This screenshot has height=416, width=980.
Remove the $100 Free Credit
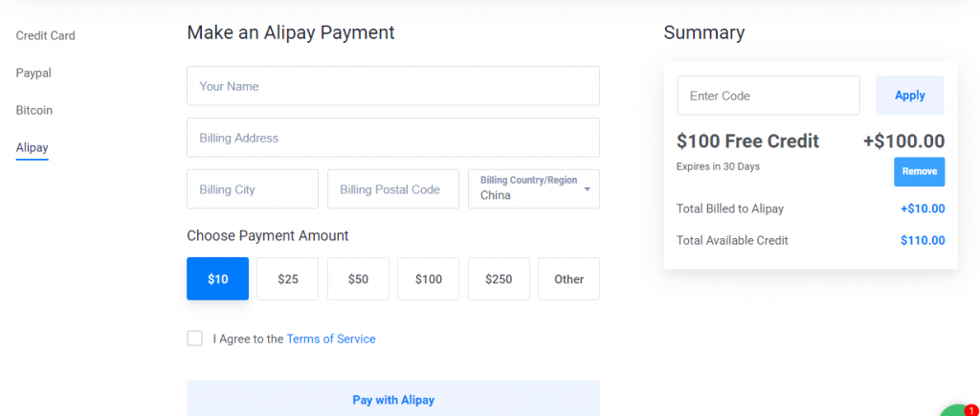(919, 172)
